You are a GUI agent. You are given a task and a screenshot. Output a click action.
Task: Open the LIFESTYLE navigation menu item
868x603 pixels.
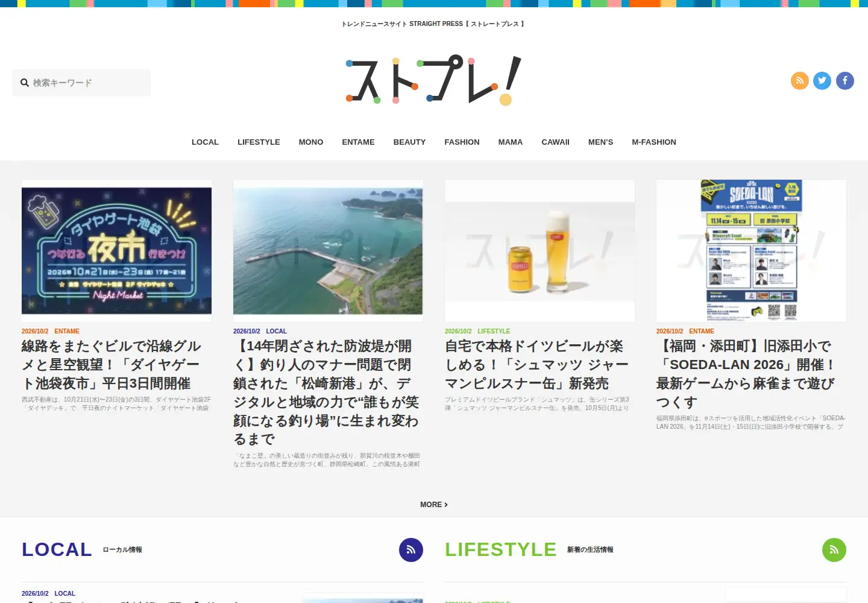[259, 142]
